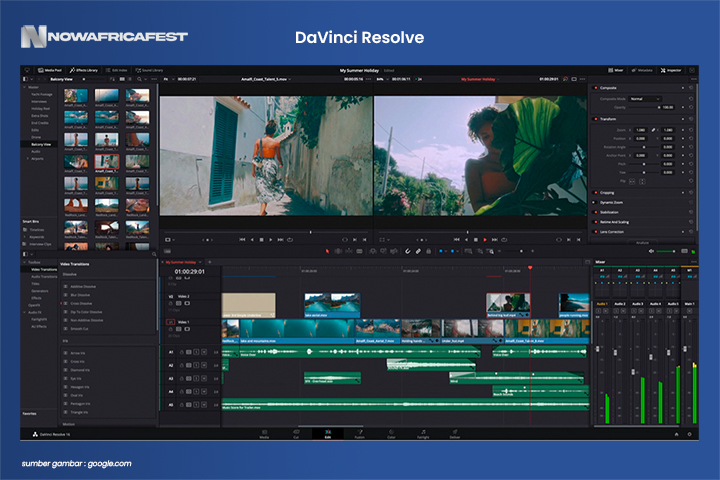The width and height of the screenshot is (720, 480).
Task: Activate the Trim Edit mode tool
Action: tap(338, 251)
